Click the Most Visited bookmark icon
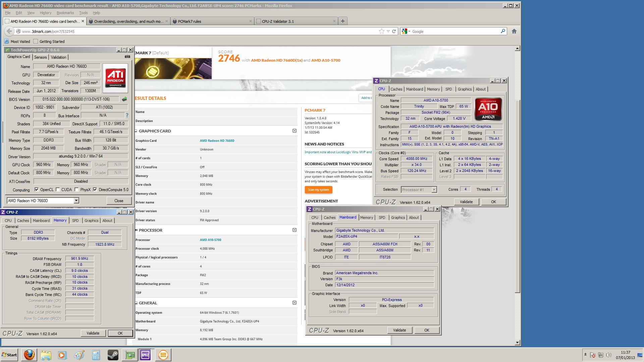The height and width of the screenshot is (362, 644). (7, 41)
